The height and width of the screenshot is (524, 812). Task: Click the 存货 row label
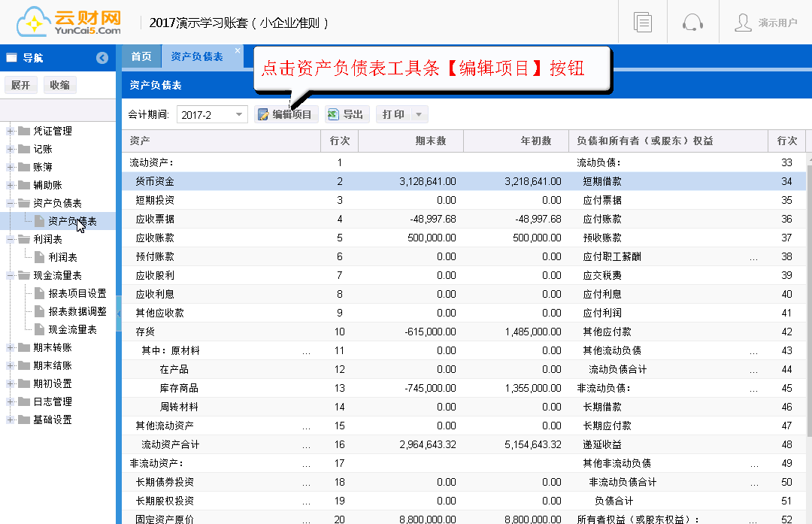coord(145,332)
